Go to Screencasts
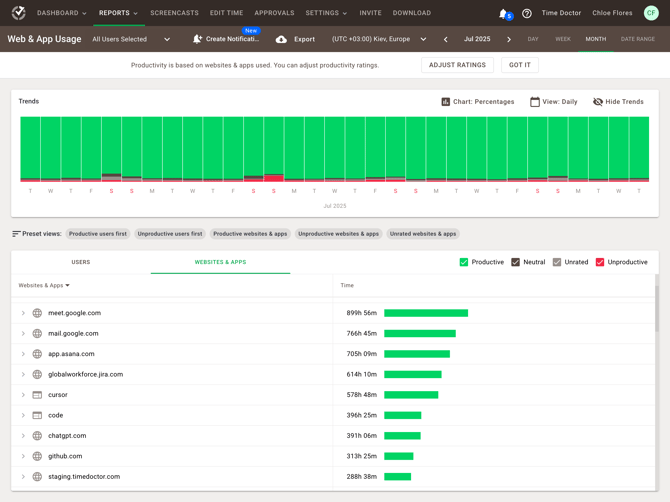Viewport: 670px width, 502px height. pos(174,13)
